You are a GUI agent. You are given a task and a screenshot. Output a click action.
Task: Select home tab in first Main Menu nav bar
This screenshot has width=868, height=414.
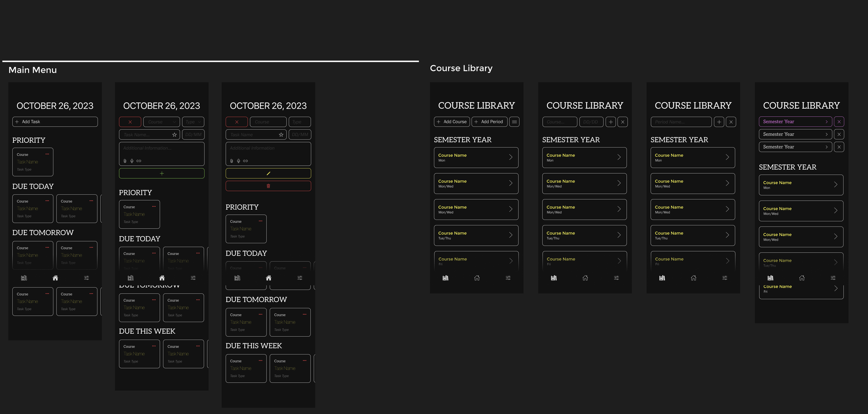tap(55, 278)
